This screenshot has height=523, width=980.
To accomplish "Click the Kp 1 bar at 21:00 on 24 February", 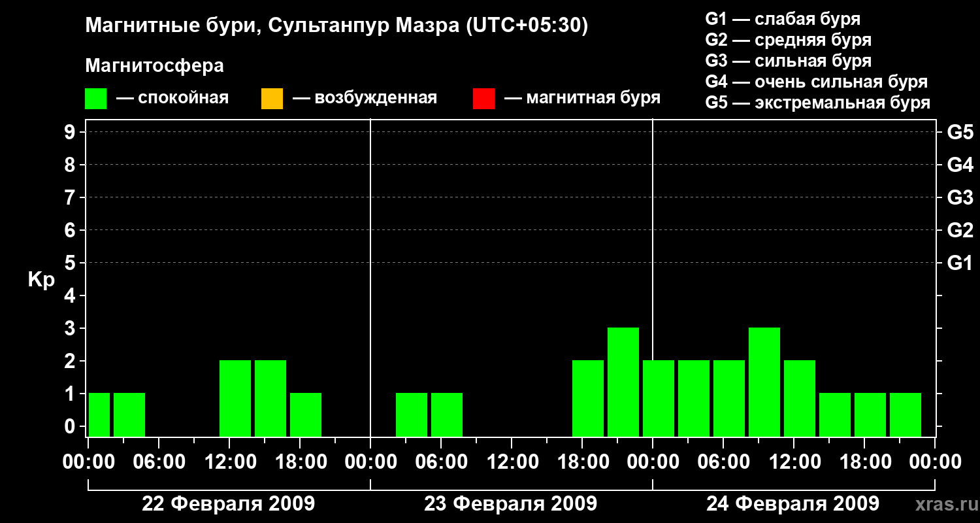I will coord(906,414).
